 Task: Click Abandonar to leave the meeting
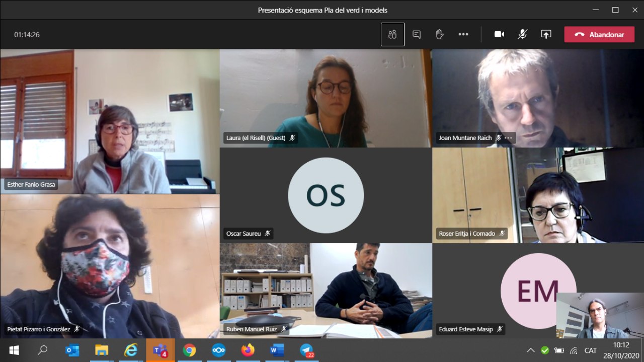tap(599, 34)
